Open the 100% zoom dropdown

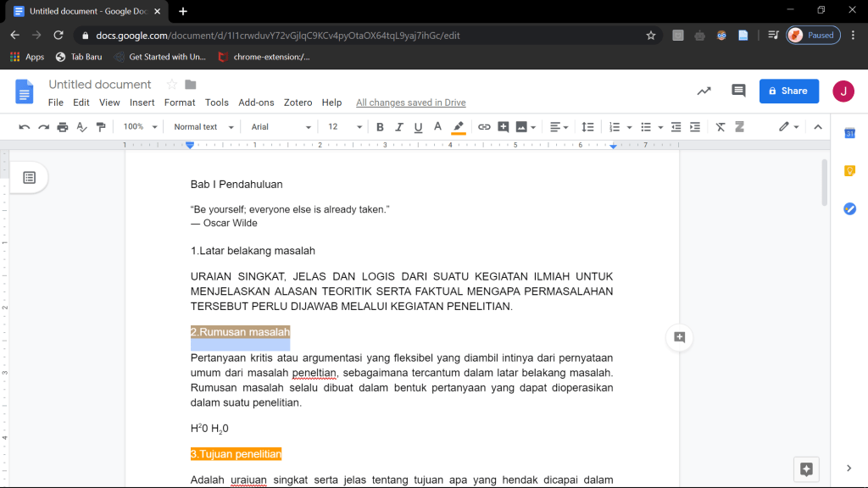[140, 127]
